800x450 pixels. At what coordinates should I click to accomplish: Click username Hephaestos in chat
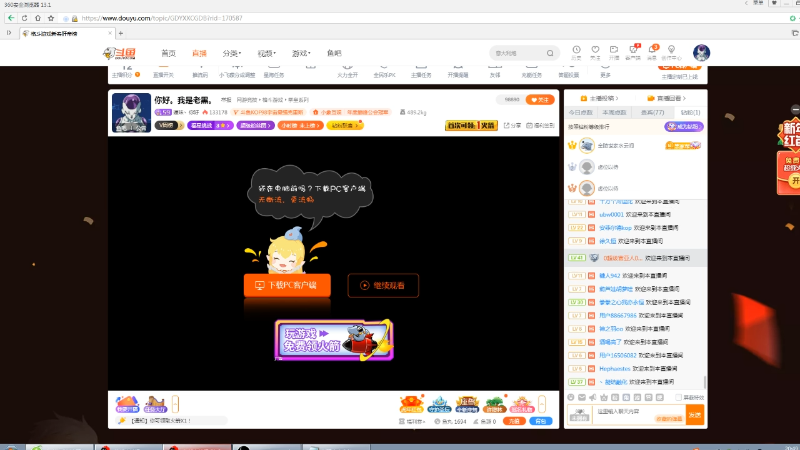click(615, 368)
